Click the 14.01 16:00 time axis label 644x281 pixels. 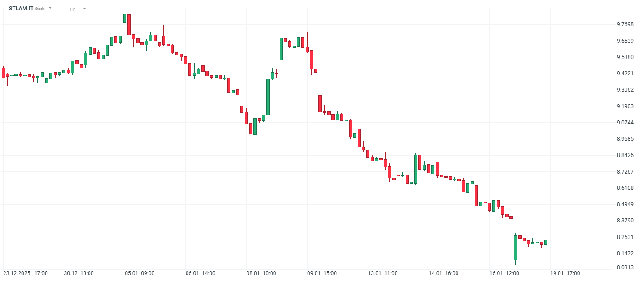(443, 273)
